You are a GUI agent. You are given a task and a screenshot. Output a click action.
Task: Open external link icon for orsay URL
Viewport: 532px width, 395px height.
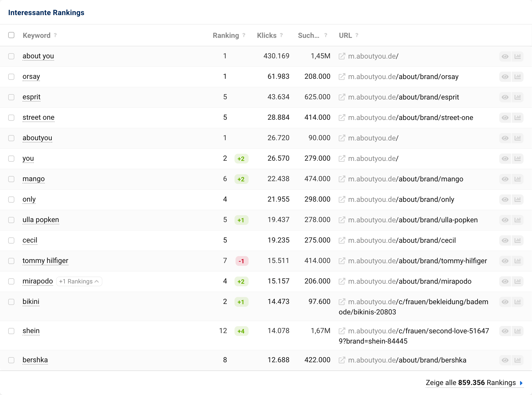tap(342, 76)
